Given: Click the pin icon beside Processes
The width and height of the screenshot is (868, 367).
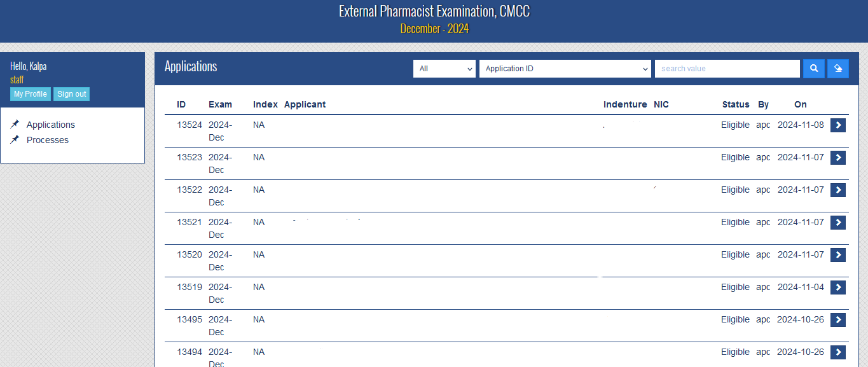Looking at the screenshot, I should click(15, 139).
